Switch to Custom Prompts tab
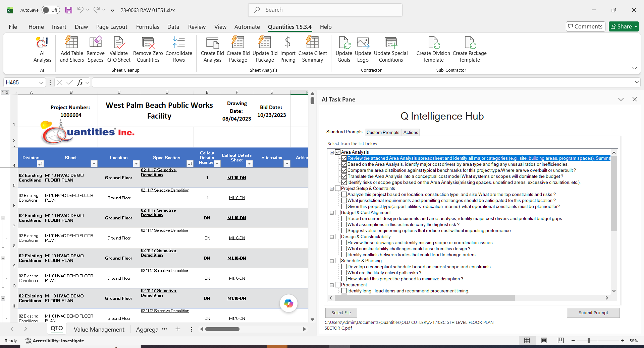The width and height of the screenshot is (644, 348). (x=383, y=132)
